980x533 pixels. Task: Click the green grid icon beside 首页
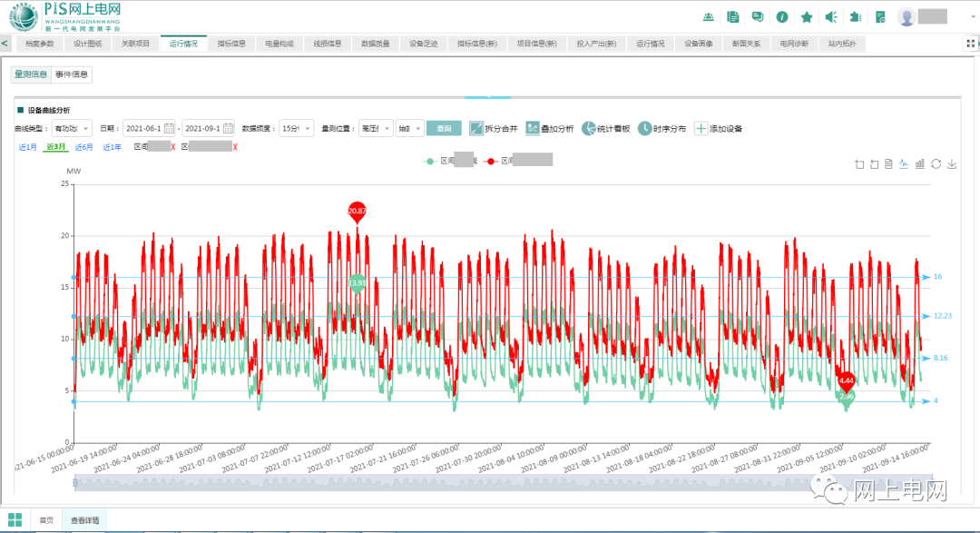[x=15, y=520]
